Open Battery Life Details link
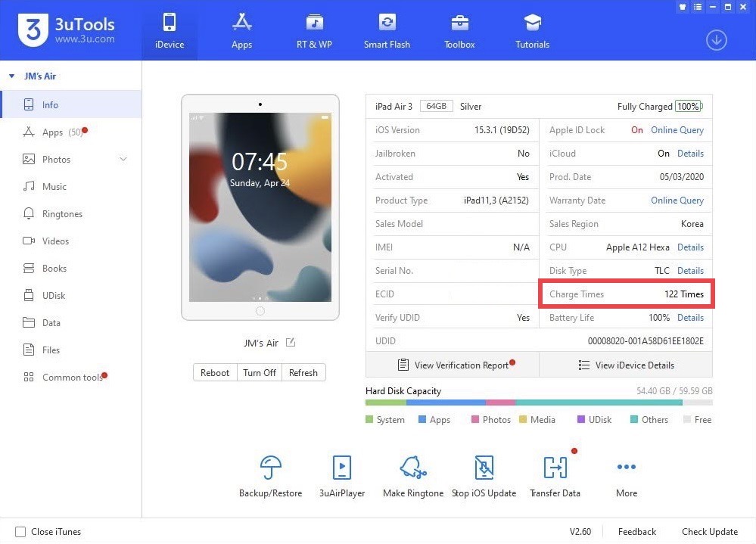Viewport: 756px width, 544px height. click(690, 318)
